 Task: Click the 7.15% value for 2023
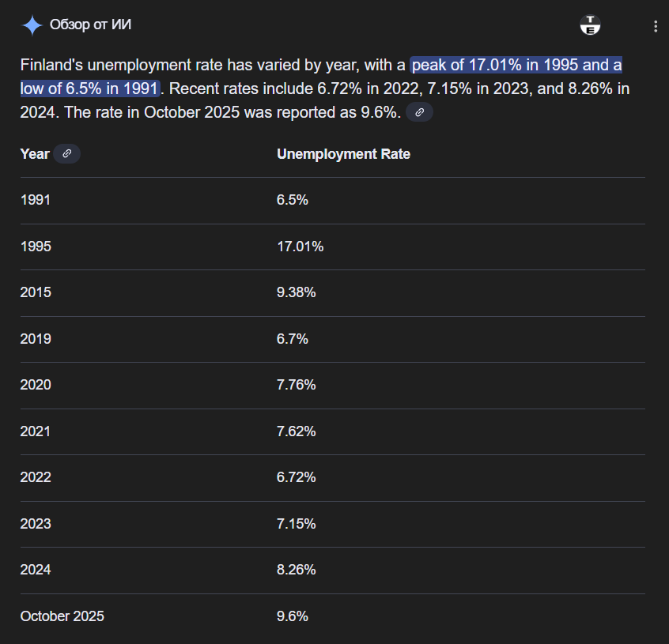click(296, 524)
